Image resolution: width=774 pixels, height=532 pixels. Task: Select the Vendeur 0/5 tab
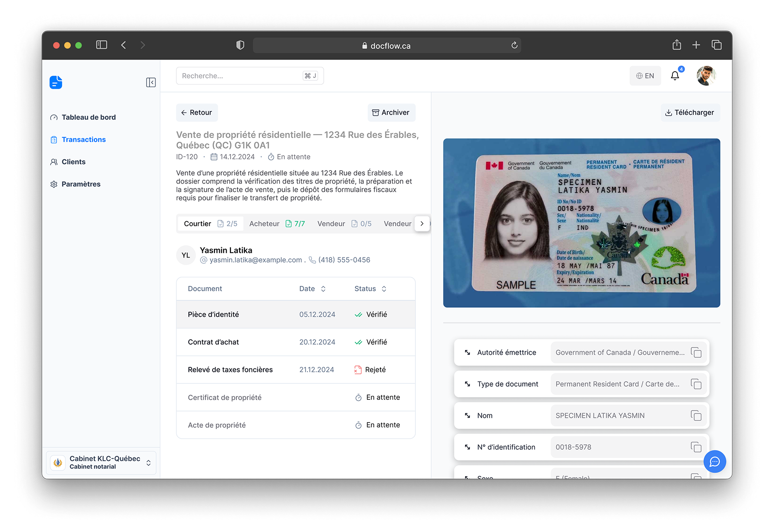tap(344, 224)
